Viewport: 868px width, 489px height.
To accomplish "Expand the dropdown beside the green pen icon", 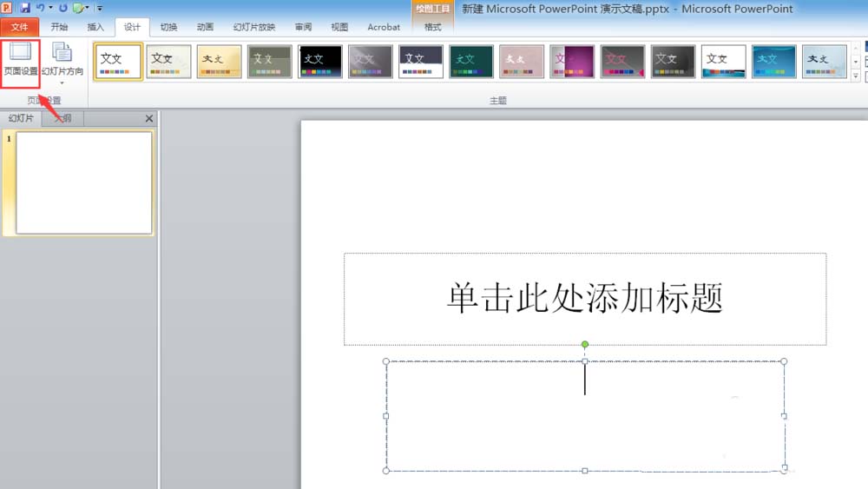I will point(88,8).
